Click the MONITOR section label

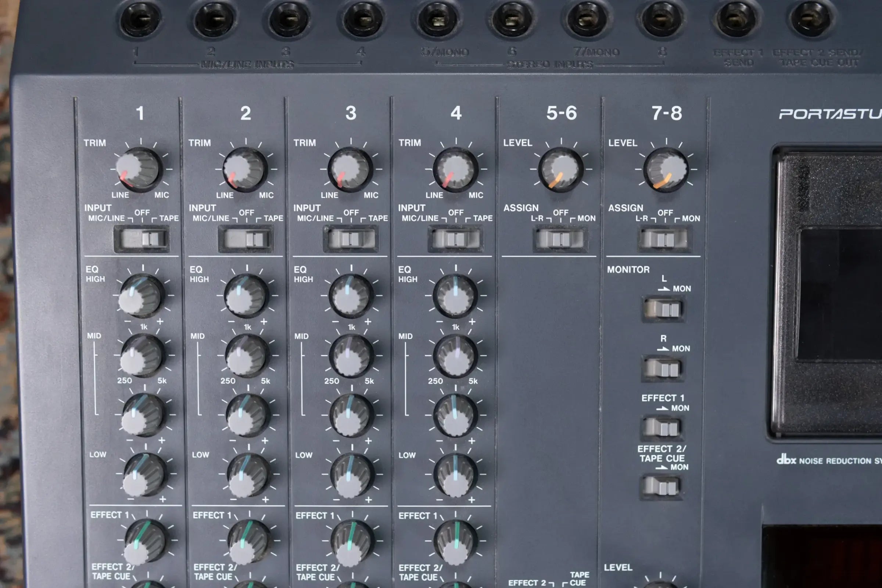click(628, 269)
